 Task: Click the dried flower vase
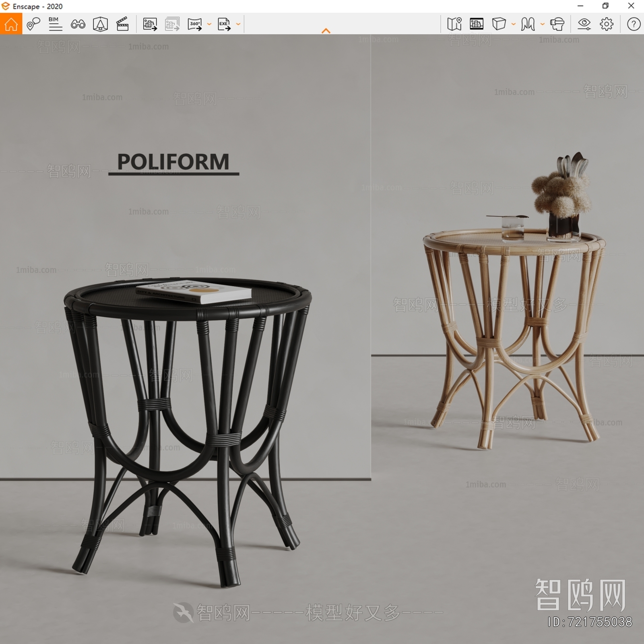point(563,197)
